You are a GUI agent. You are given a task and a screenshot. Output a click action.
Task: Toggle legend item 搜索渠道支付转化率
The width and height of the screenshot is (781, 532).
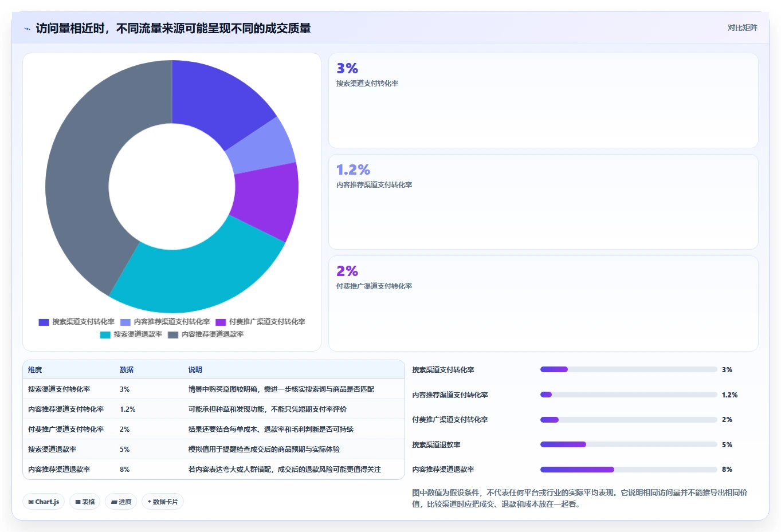point(77,322)
